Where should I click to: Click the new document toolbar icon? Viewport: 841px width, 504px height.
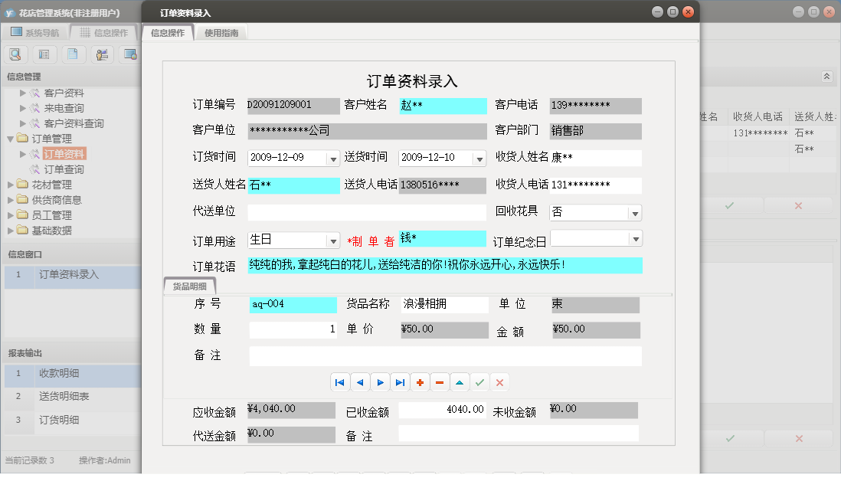(73, 54)
